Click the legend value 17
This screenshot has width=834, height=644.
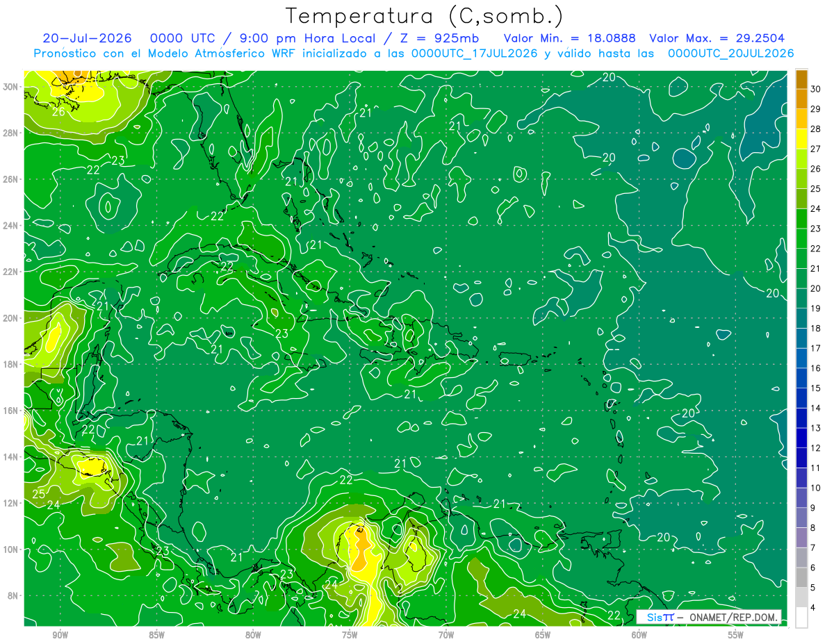816,348
